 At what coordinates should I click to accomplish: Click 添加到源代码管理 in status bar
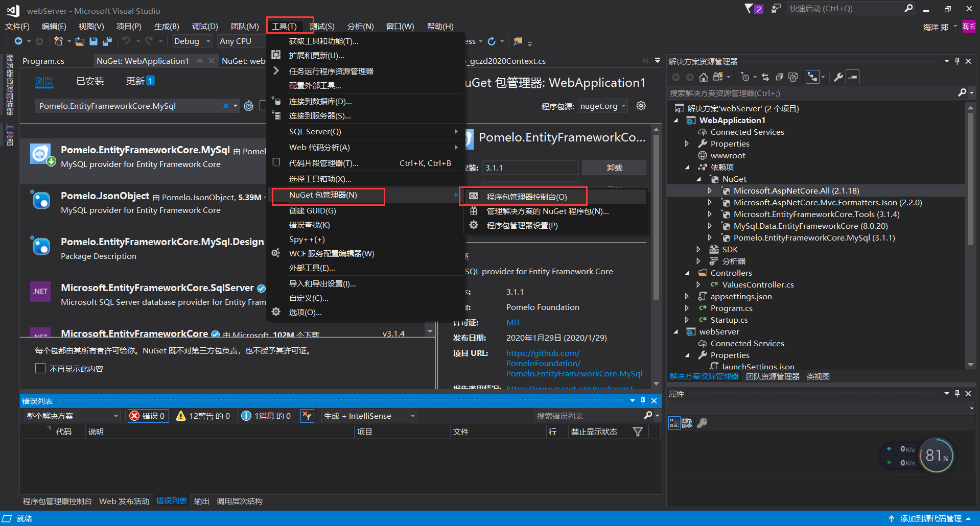point(930,518)
